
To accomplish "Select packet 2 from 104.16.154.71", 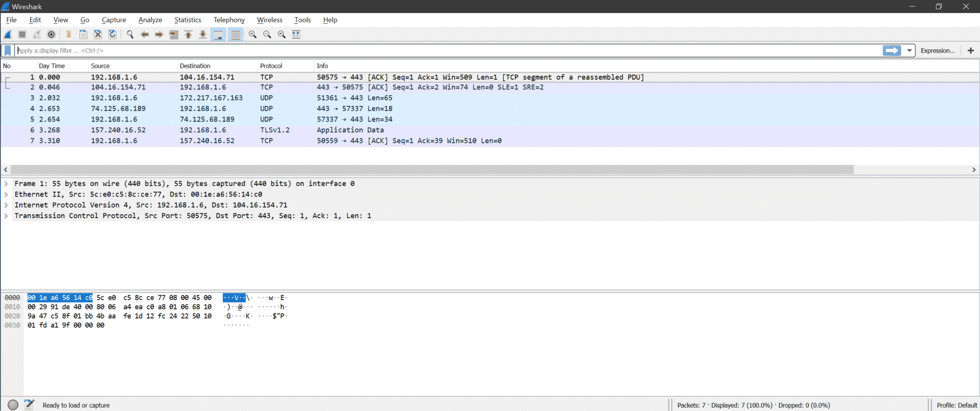I will 490,88.
